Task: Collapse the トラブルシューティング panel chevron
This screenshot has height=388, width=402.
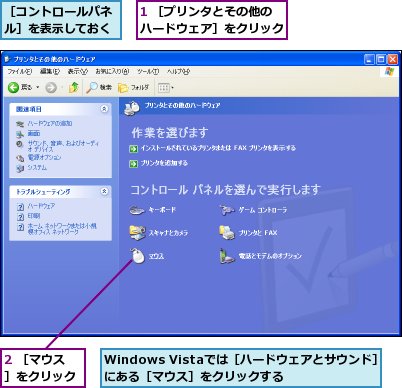Action: click(104, 191)
